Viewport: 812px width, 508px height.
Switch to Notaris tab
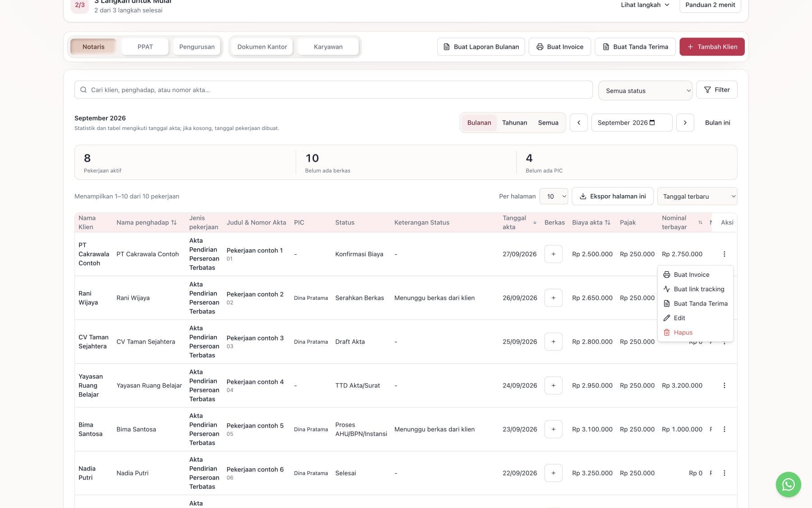coord(93,47)
